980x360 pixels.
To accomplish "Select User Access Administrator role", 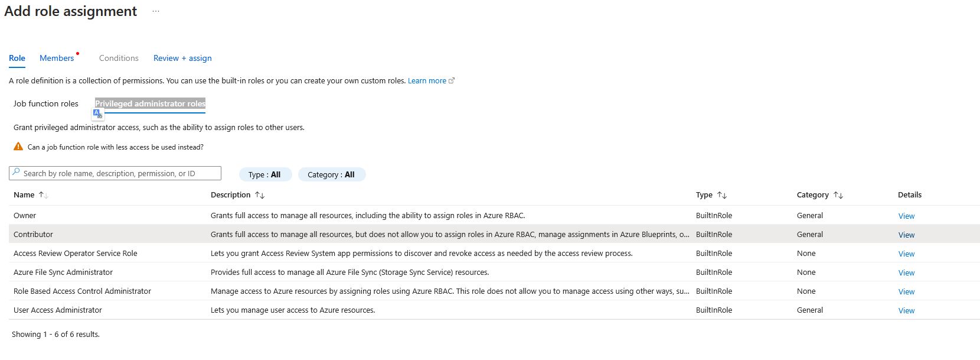I will pos(494,310).
